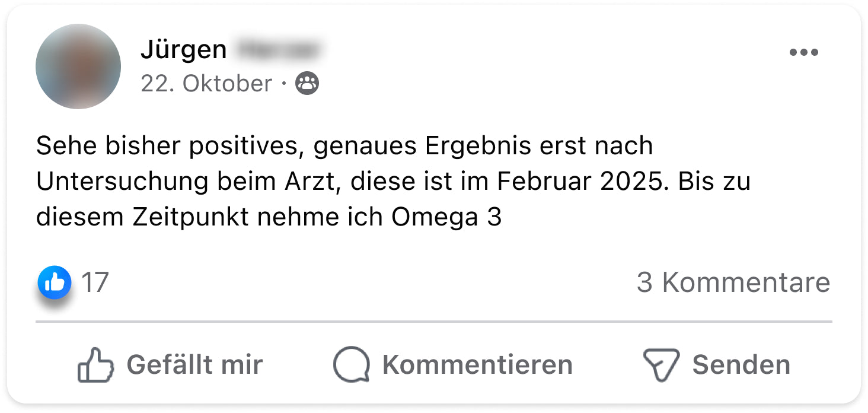The image size is (868, 413).
Task: Open Jürgen's blurred profile picture
Action: (78, 66)
